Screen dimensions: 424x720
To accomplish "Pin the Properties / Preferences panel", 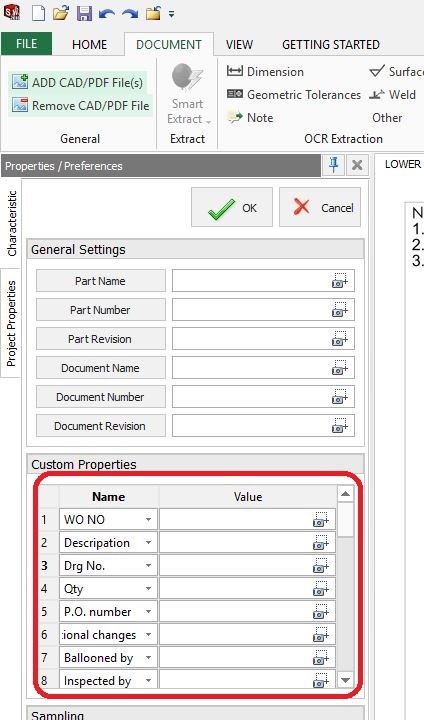I will coord(334,165).
